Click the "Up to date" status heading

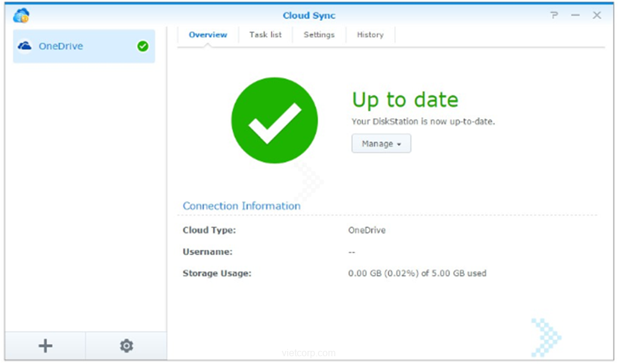pos(405,100)
